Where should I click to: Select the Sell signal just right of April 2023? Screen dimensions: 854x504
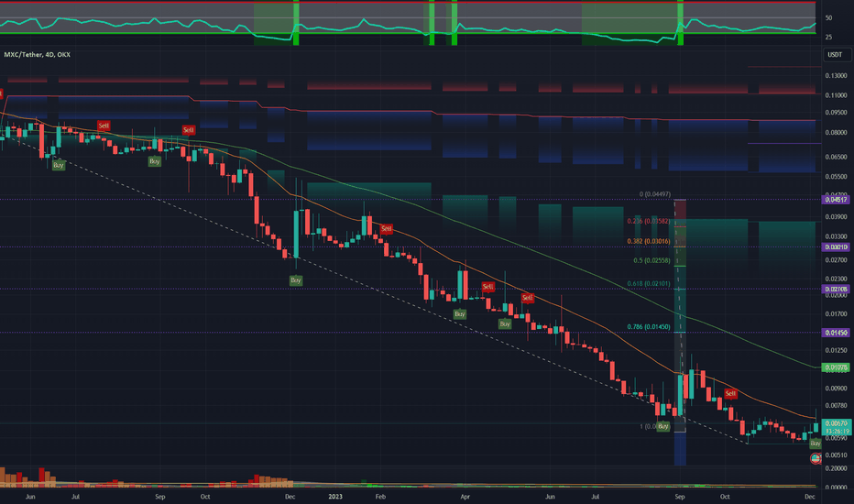pyautogui.click(x=488, y=287)
